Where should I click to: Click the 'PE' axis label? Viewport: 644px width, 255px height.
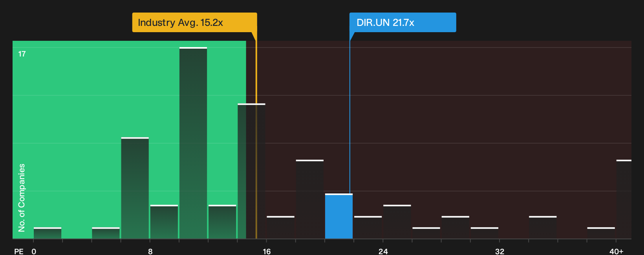pyautogui.click(x=19, y=251)
